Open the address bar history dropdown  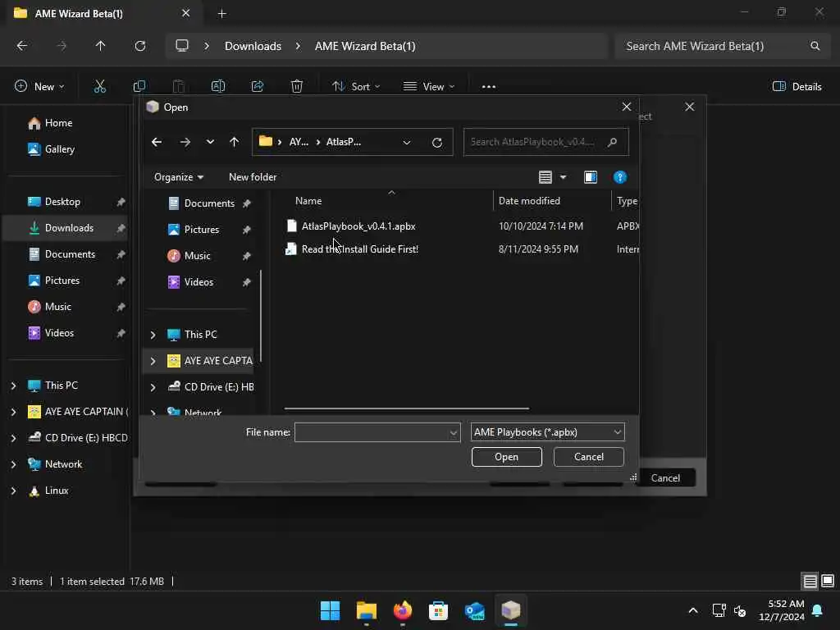pyautogui.click(x=407, y=142)
